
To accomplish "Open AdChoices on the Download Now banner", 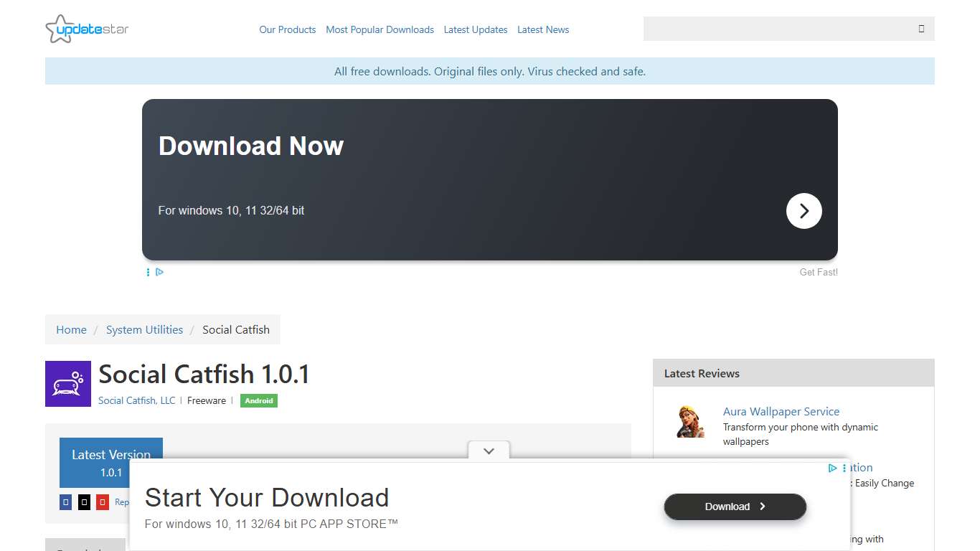I will [159, 272].
